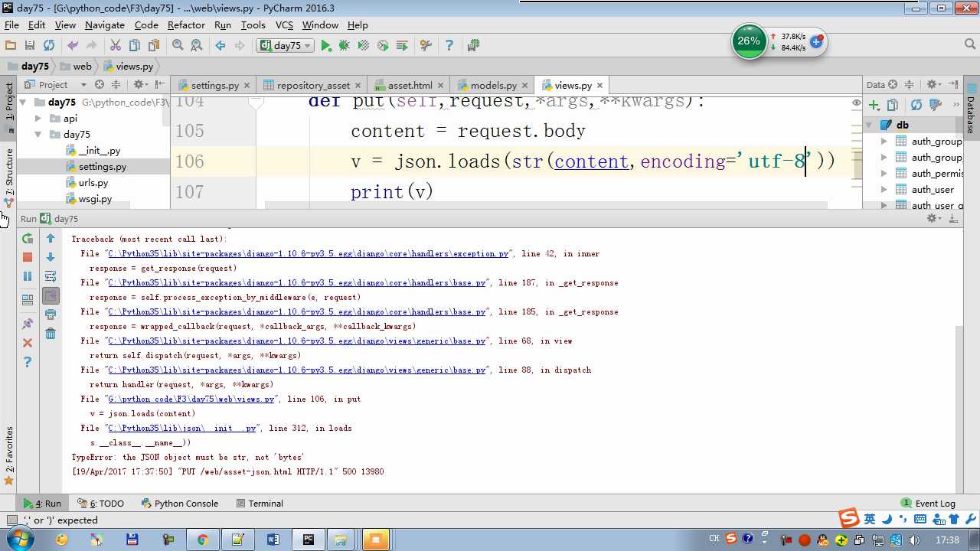The width and height of the screenshot is (980, 551).
Task: Open Word from the taskbar
Action: click(x=273, y=540)
